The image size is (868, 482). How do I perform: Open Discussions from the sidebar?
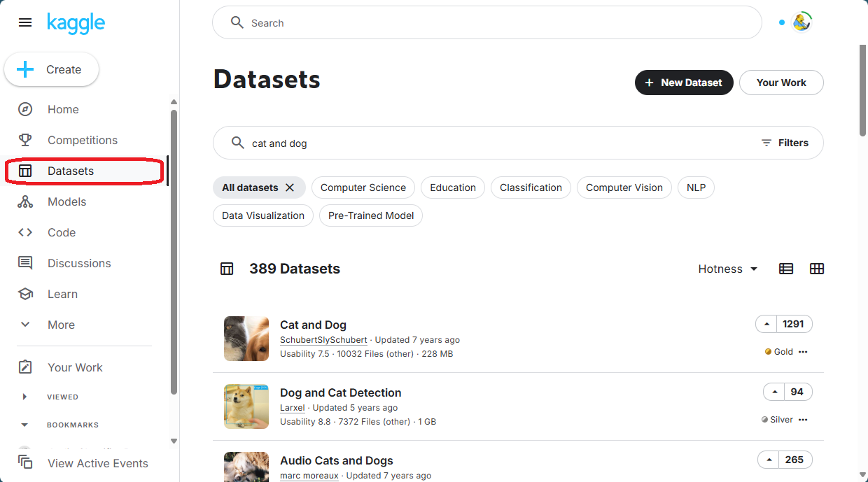(x=78, y=263)
